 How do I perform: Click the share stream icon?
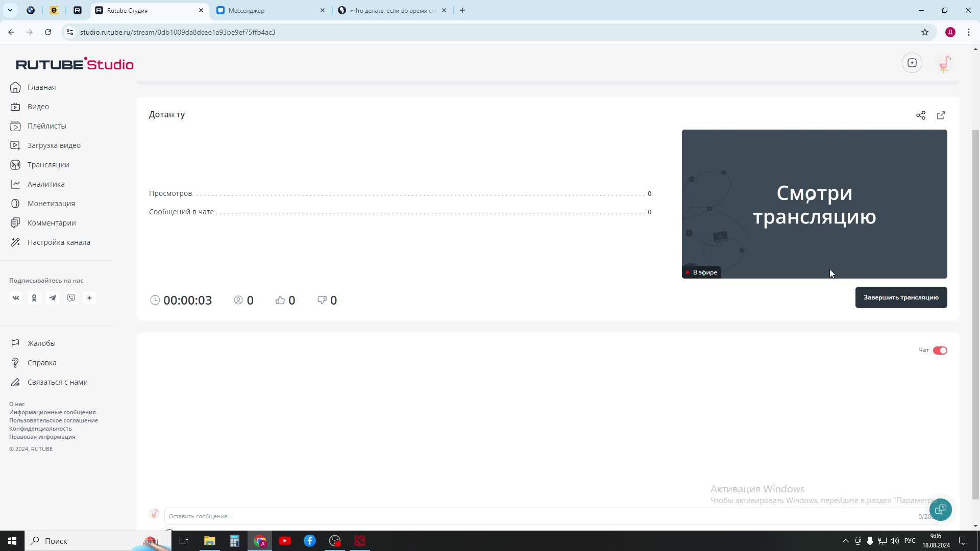click(920, 115)
